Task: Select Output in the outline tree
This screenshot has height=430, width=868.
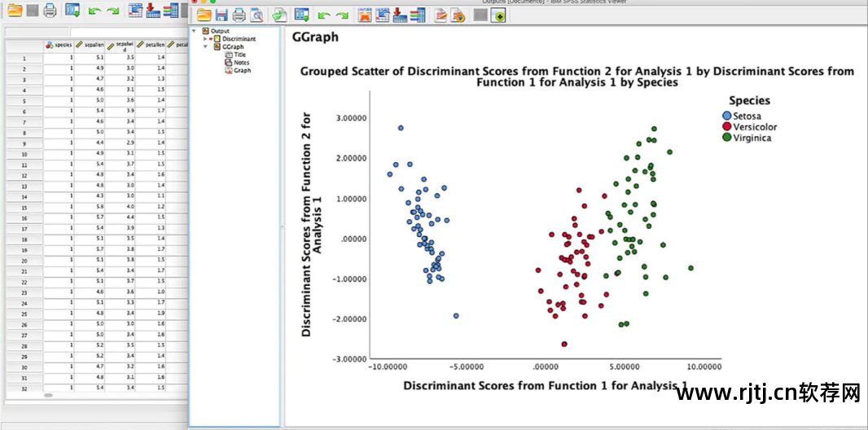Action: (220, 31)
